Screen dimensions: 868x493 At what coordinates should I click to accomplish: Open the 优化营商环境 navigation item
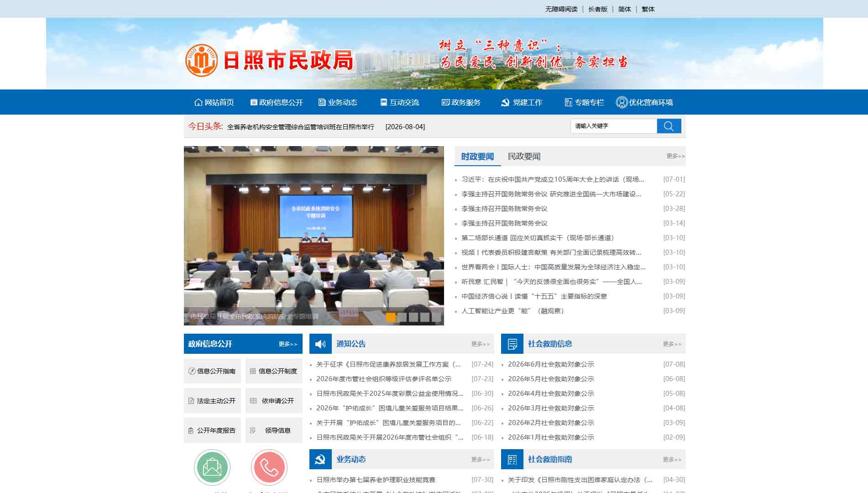pos(644,102)
